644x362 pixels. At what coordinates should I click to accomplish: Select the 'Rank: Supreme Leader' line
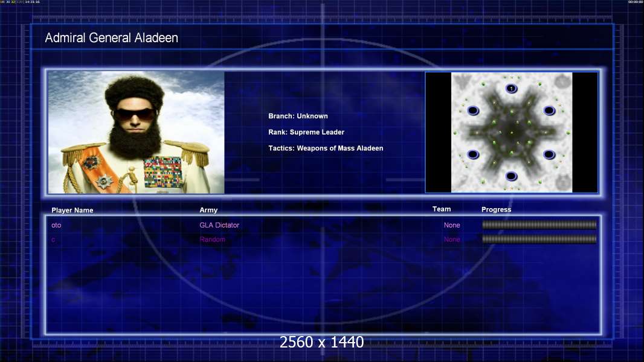point(306,132)
